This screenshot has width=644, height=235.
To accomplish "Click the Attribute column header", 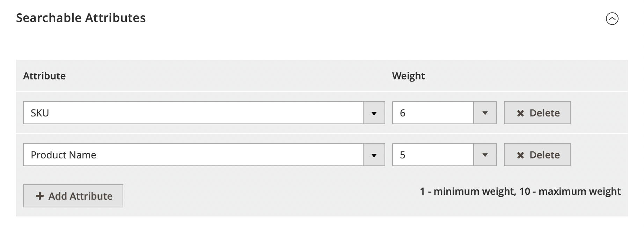I will pyautogui.click(x=44, y=76).
